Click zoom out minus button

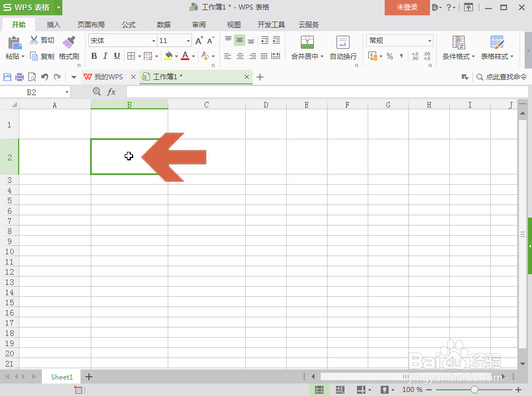tap(429, 390)
